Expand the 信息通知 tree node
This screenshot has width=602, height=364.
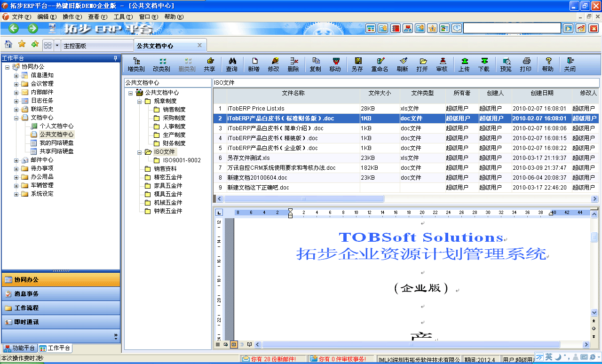pos(16,75)
